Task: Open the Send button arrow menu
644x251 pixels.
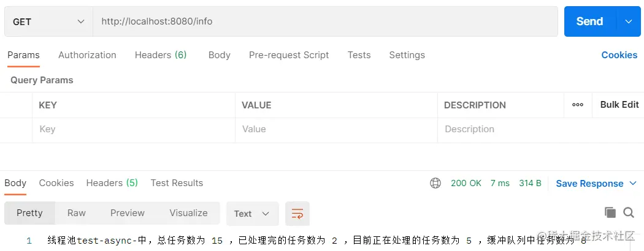Action: click(629, 21)
